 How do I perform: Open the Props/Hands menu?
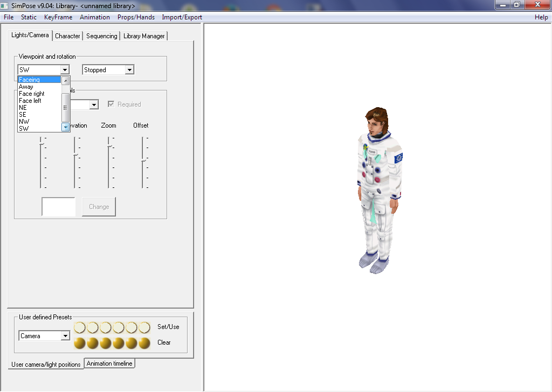click(x=136, y=17)
